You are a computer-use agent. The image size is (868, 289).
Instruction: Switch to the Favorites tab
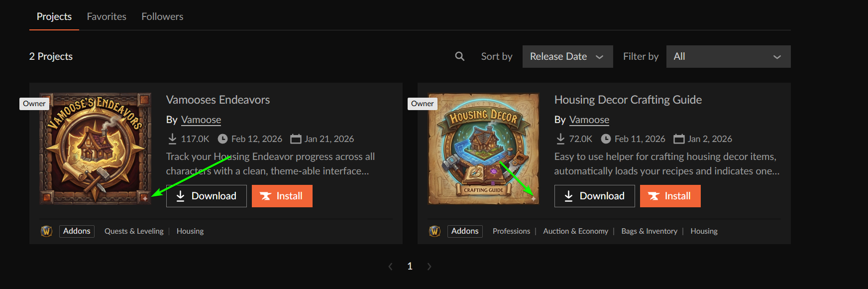point(107,16)
